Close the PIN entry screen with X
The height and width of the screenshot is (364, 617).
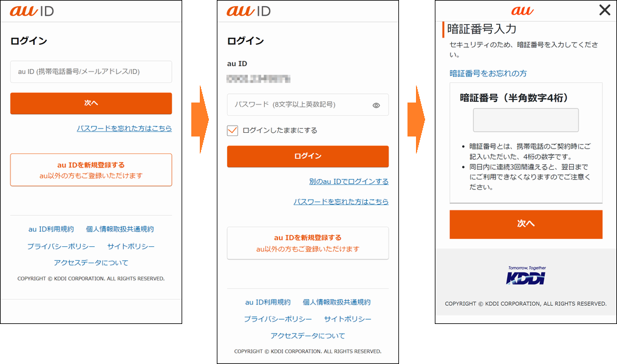click(x=604, y=10)
